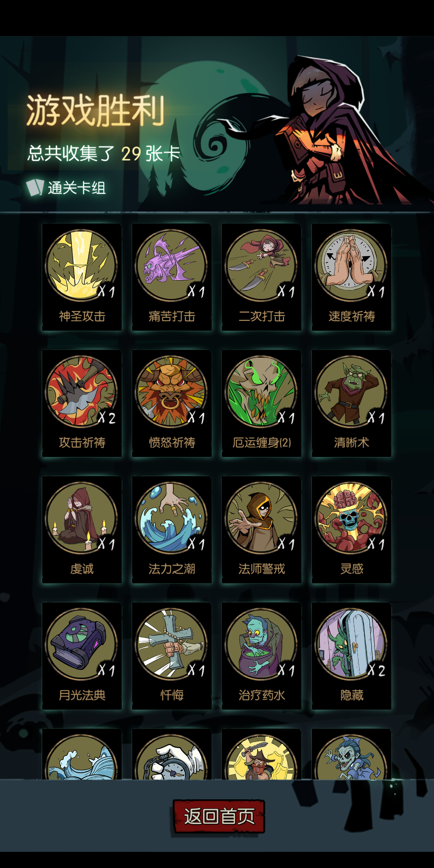This screenshot has width=434, height=868.
Task: Tap the 隐藏 demon behind door card
Action: click(352, 655)
